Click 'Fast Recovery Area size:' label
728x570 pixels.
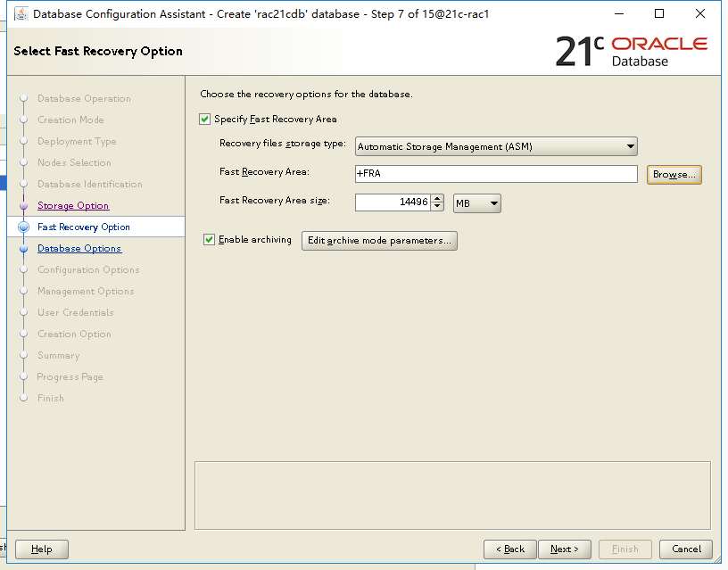275,201
